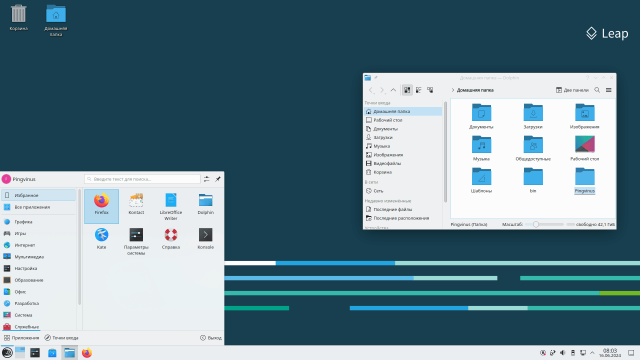Open the Kontact application icon
This screenshot has width=640, height=360.
136,203
